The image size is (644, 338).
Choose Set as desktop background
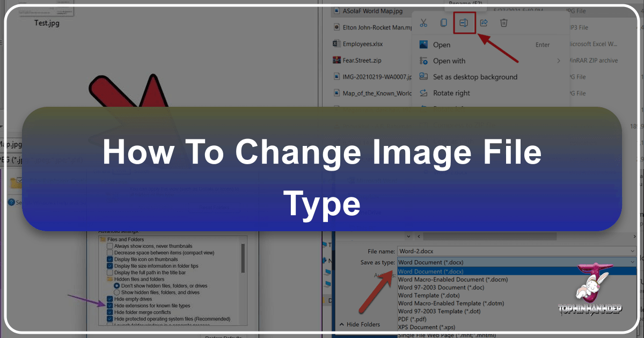[x=475, y=77]
